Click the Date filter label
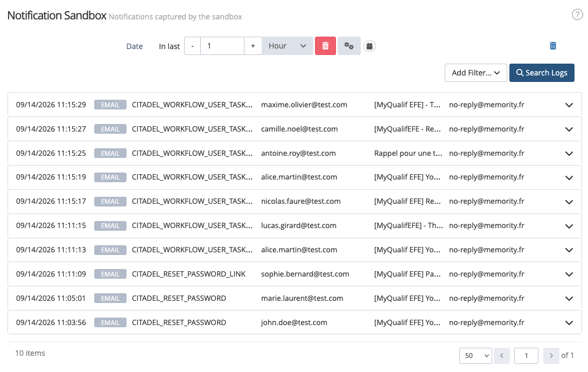This screenshot has height=372, width=588. [x=134, y=46]
